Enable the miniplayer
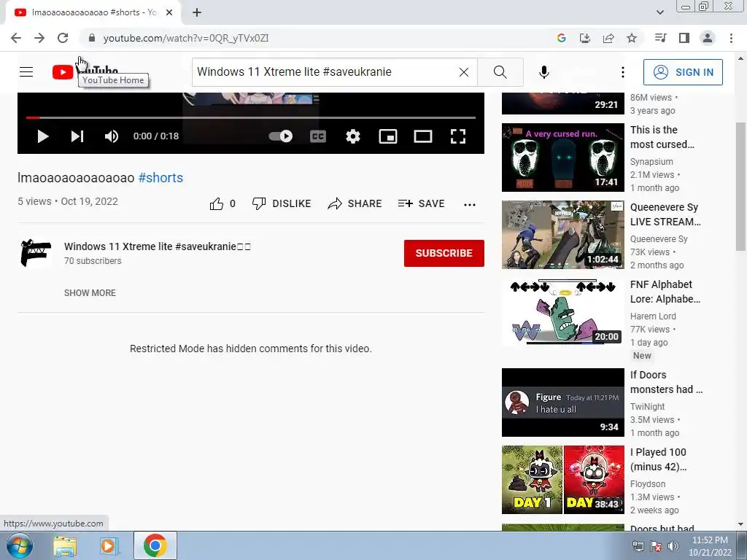 tap(388, 136)
